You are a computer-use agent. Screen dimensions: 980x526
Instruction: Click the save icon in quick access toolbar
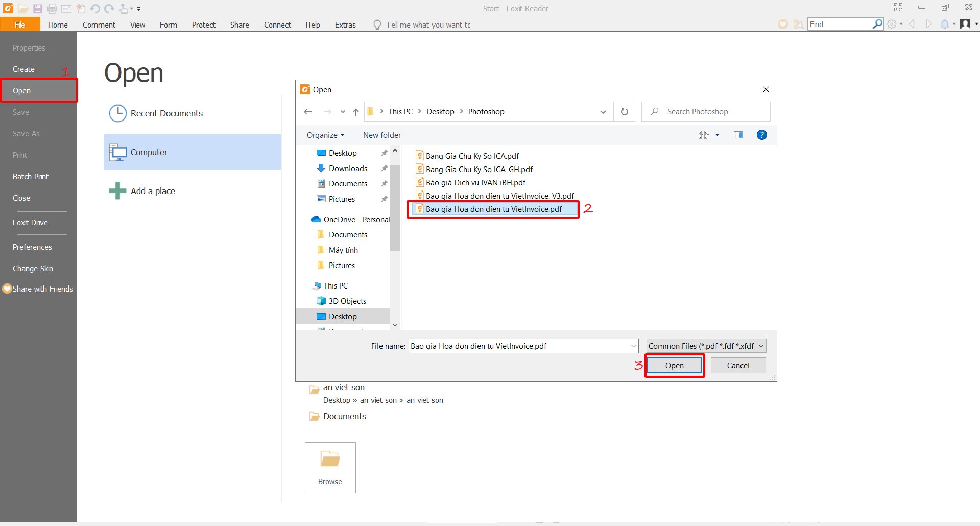click(x=37, y=9)
